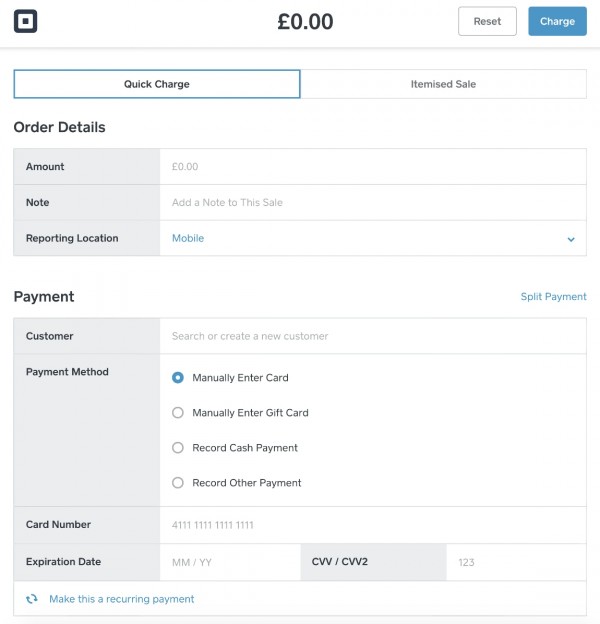Click the recurring payment arrows icon

click(x=32, y=599)
